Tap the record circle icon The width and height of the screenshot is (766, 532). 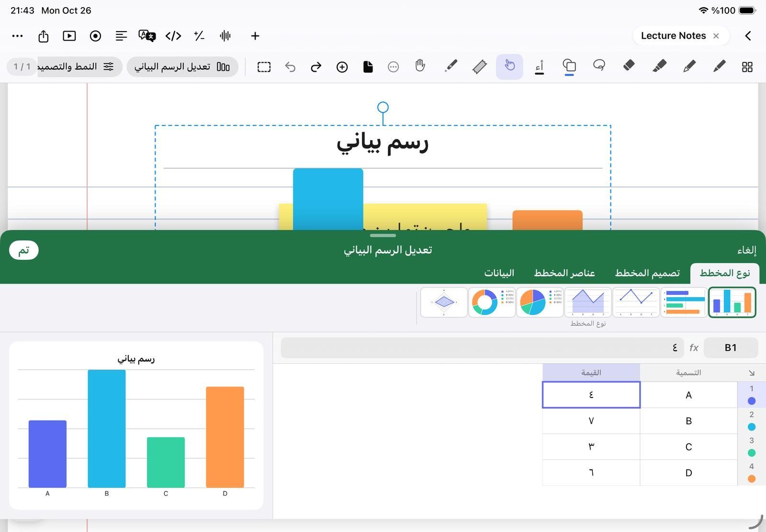click(95, 36)
